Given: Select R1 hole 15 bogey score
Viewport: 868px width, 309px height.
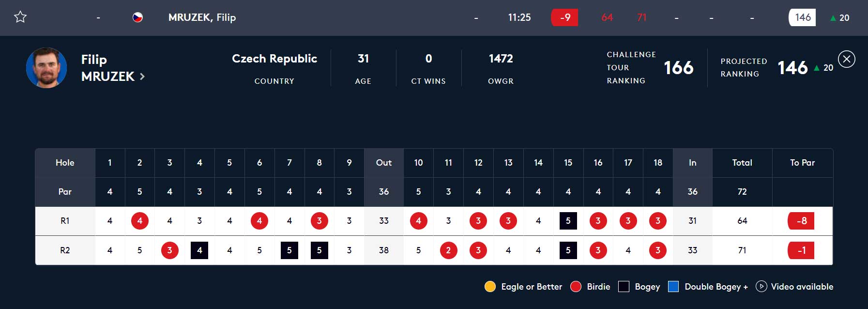Looking at the screenshot, I should (568, 221).
